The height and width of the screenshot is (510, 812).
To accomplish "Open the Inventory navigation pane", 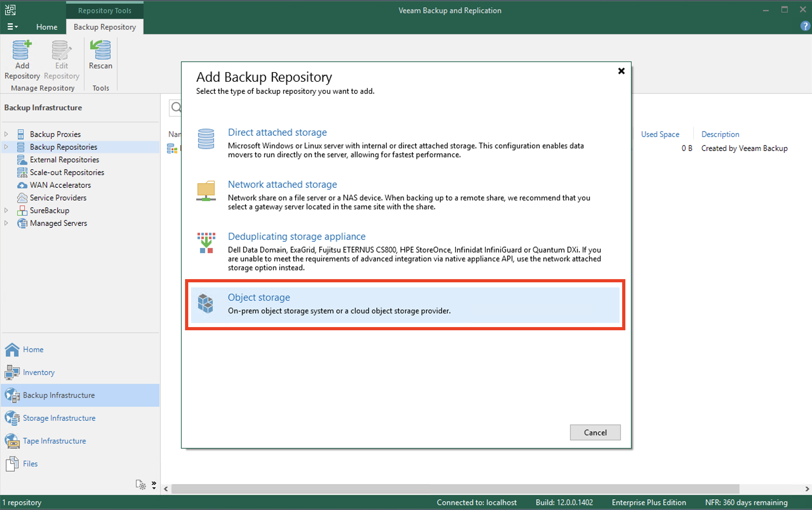I will [80, 372].
